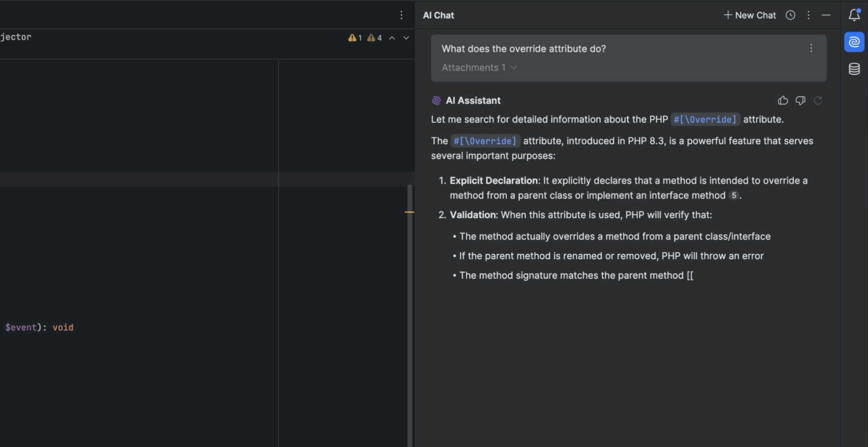
Task: Thumbs down the AI Assistant answer
Action: click(x=801, y=100)
